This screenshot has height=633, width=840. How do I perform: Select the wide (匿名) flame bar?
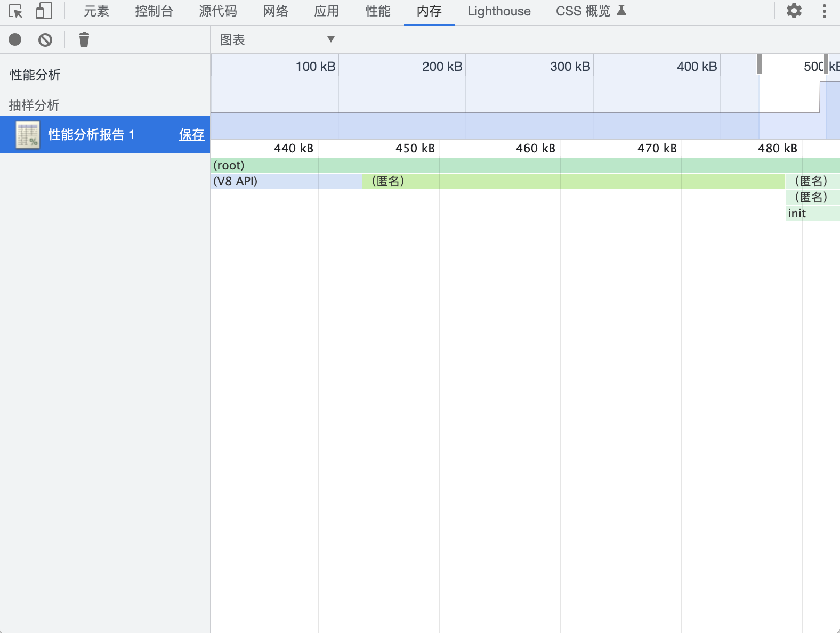574,181
